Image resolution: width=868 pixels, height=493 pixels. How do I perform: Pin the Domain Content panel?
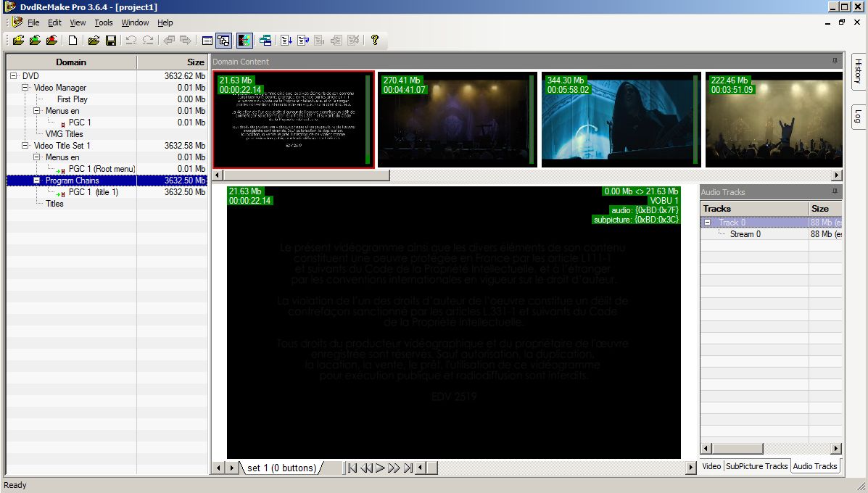(835, 62)
